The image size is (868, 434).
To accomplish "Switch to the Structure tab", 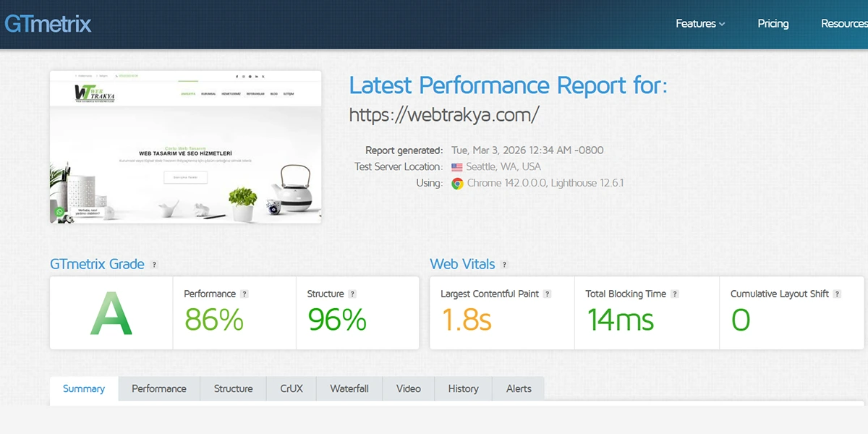I will pos(233,388).
